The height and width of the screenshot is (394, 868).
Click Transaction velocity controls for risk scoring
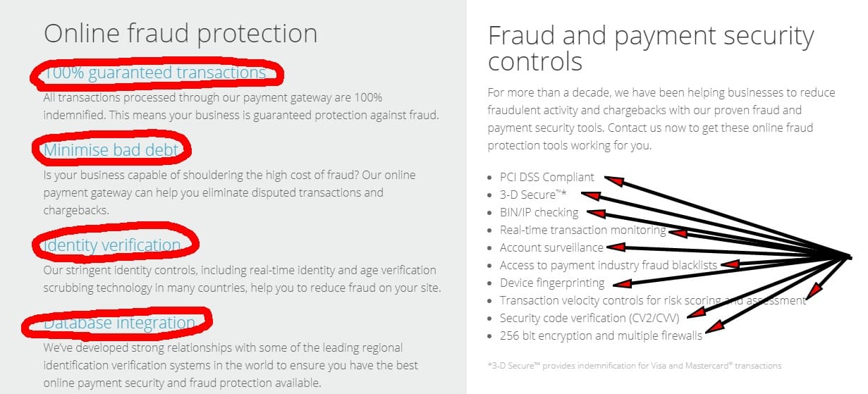[652, 300]
